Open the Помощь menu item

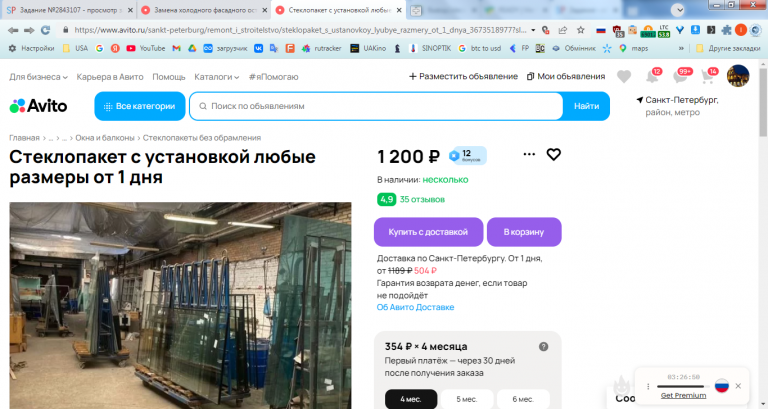168,77
